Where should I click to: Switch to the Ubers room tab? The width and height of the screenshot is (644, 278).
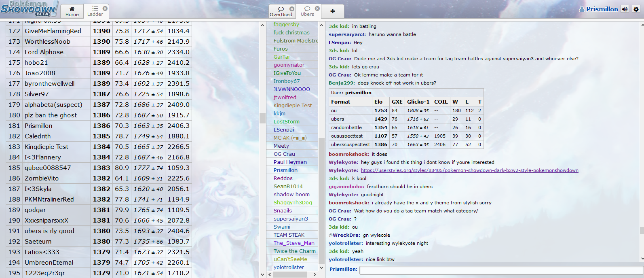pos(307,11)
